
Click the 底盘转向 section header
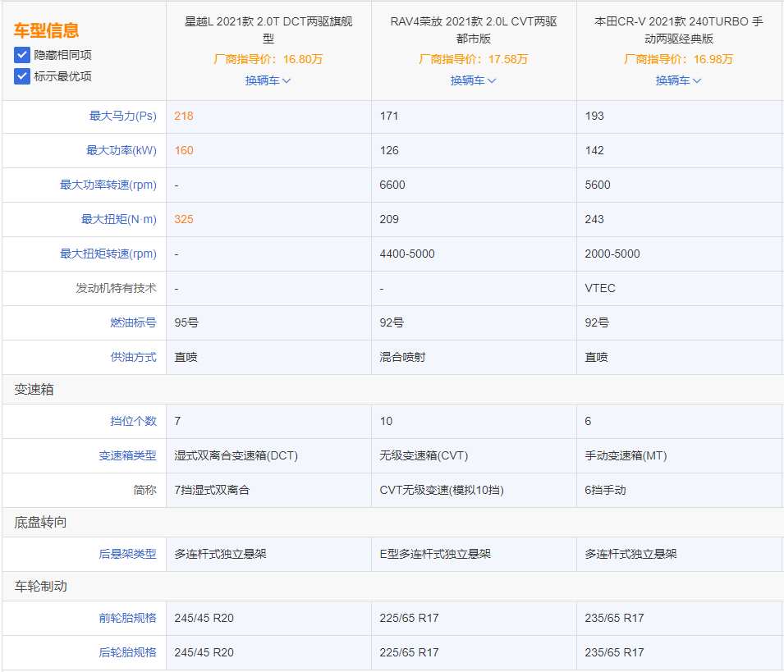tap(40, 523)
